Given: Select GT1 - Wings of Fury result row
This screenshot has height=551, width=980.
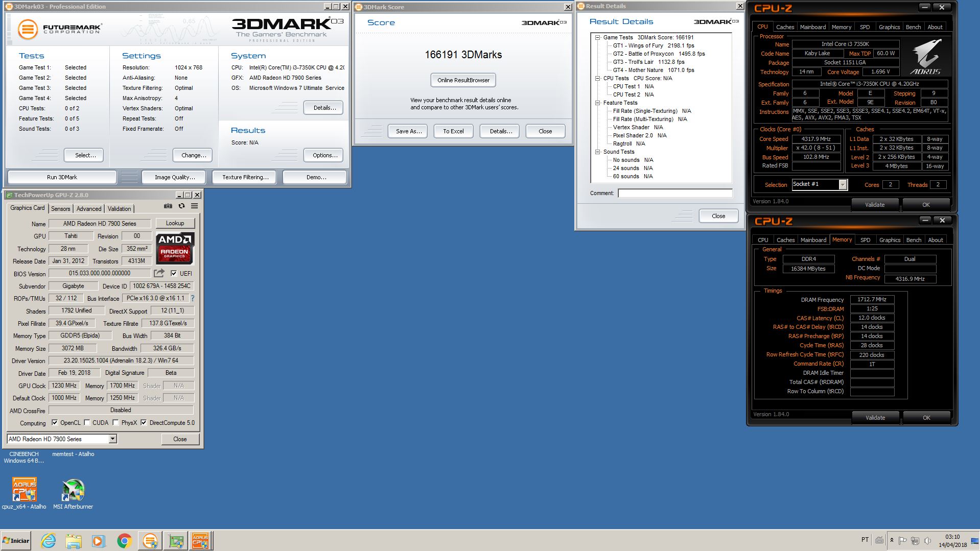Looking at the screenshot, I should coord(654,45).
